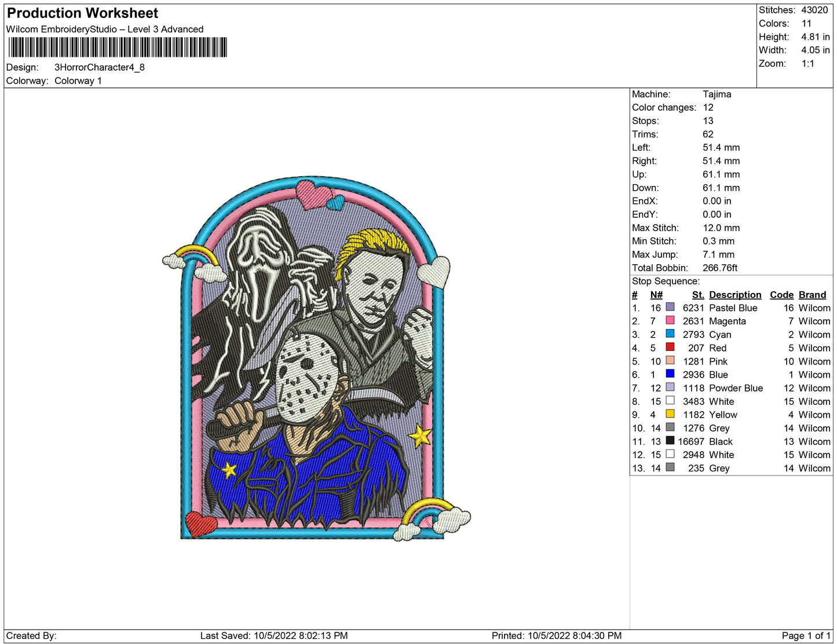Image resolution: width=837 pixels, height=644 pixels.
Task: Click the "Stop Sequence:" heading
Action: click(x=666, y=281)
